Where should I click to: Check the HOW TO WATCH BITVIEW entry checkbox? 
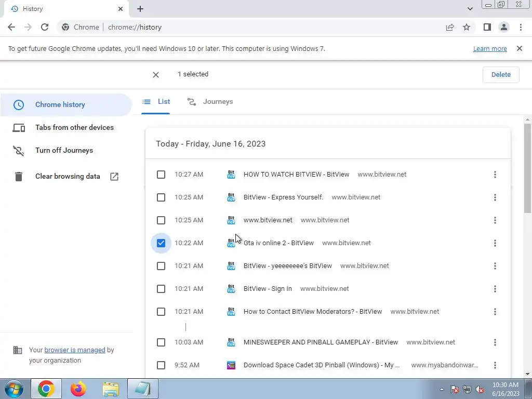[x=161, y=175]
